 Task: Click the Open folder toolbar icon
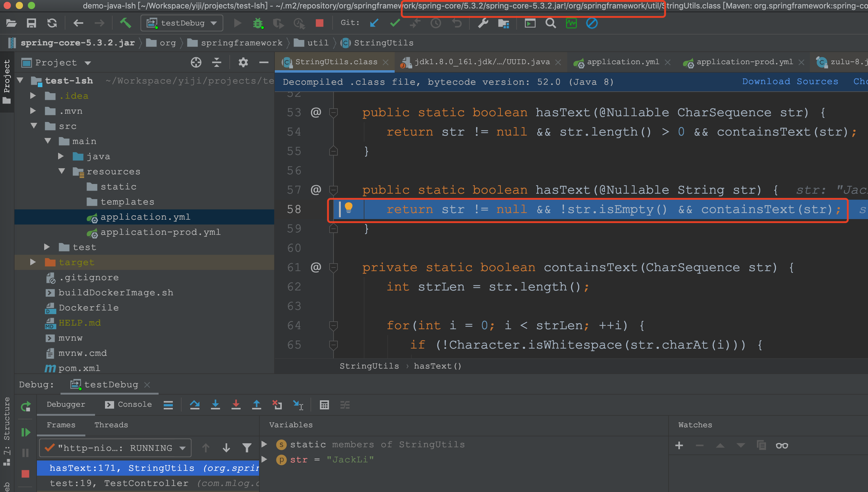pyautogui.click(x=11, y=23)
